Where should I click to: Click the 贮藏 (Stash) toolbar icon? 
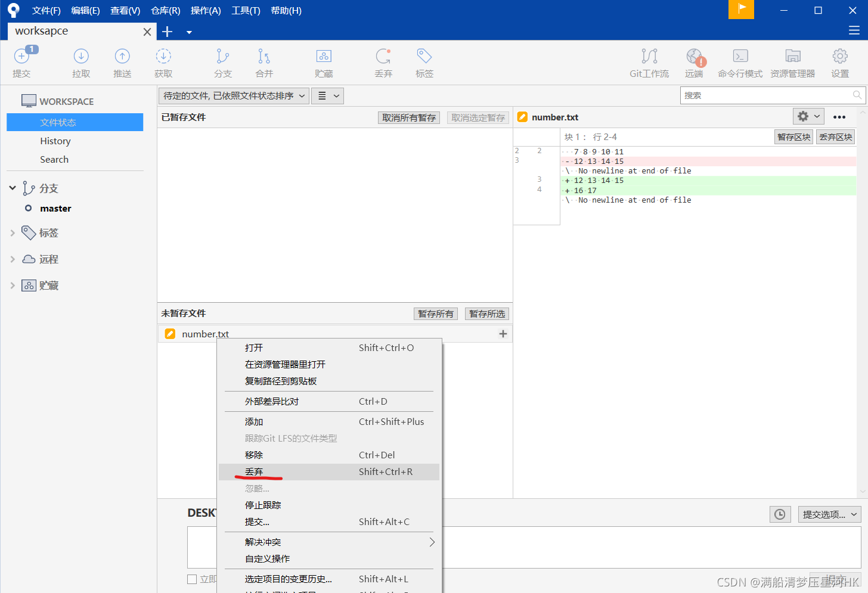(324, 56)
